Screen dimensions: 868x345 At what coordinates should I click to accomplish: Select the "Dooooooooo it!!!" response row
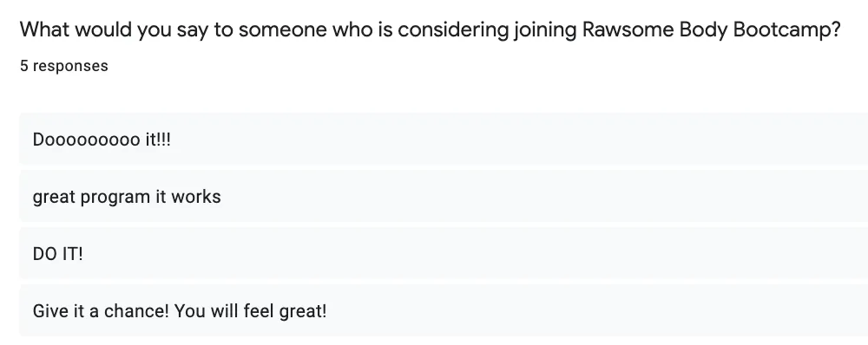444,139
